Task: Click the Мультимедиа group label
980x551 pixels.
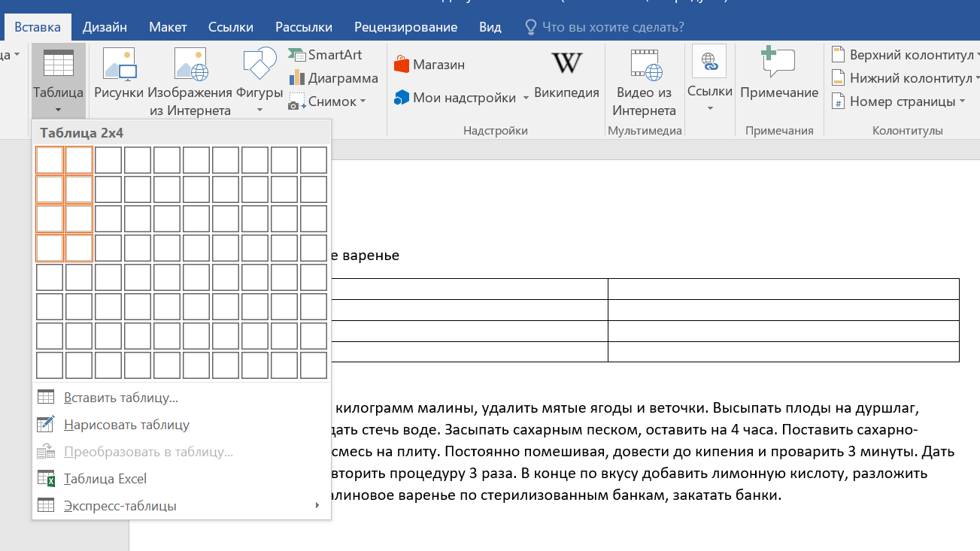Action: 645,131
